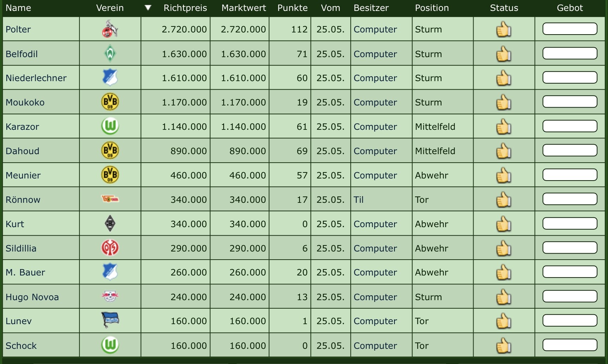
Task: Click the RB Leipzig logo for Hugo Novoa
Action: (x=110, y=296)
